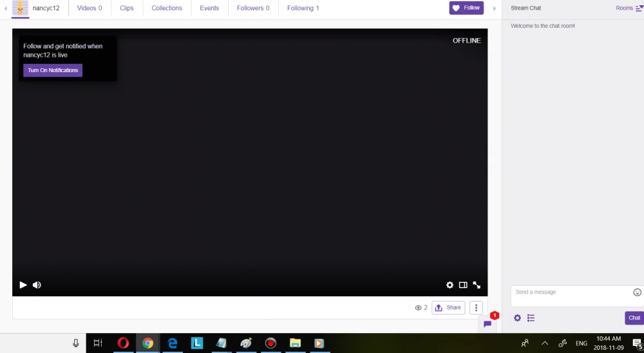Open the pen-and-link tray icon

563,343
